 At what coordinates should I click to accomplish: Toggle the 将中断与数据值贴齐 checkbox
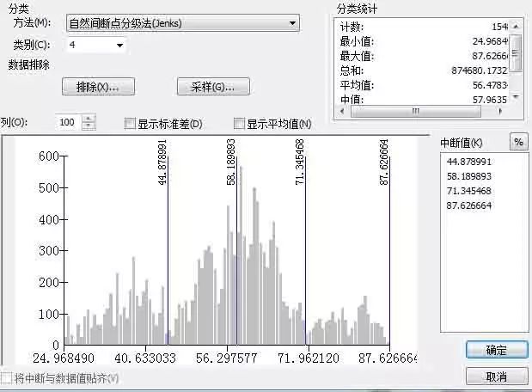[7, 378]
